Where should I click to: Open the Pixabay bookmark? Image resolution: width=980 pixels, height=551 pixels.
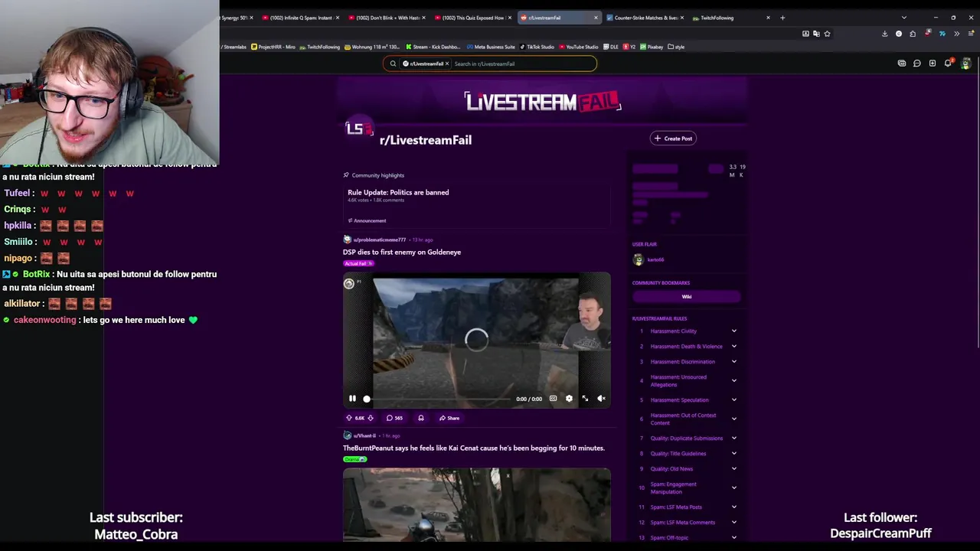pos(652,47)
